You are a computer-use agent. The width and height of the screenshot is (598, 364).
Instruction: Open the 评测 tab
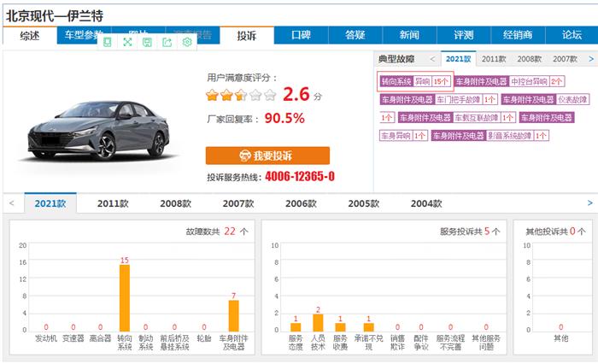coord(464,35)
